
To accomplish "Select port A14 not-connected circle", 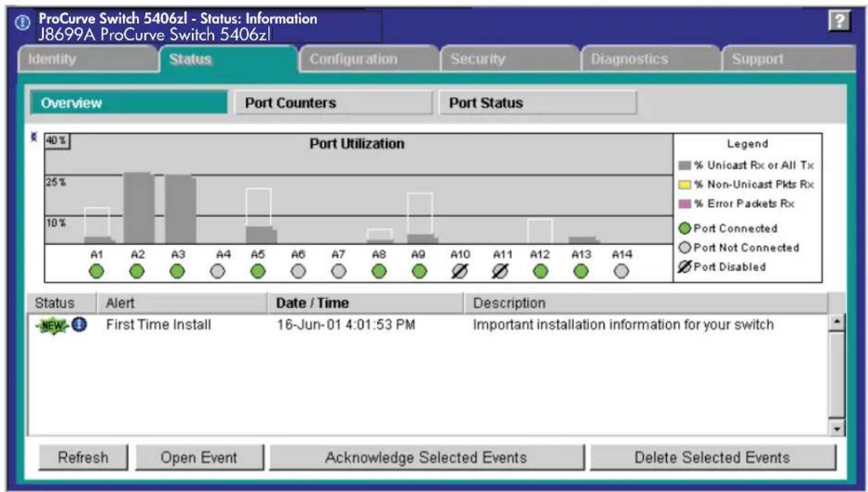I will point(621,272).
